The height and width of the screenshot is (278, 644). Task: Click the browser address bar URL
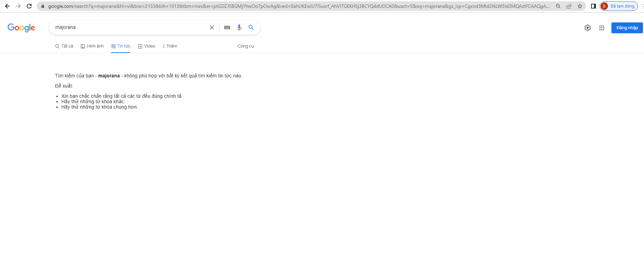[x=299, y=6]
